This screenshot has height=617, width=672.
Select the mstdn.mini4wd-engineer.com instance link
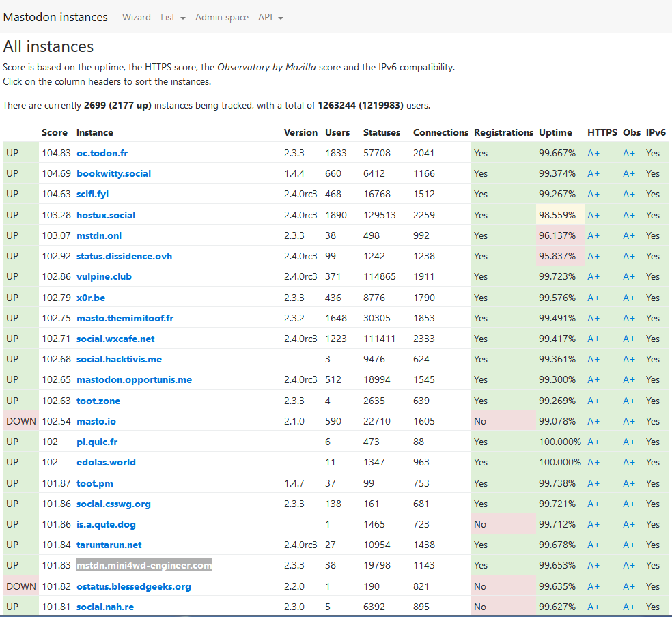[x=144, y=565]
